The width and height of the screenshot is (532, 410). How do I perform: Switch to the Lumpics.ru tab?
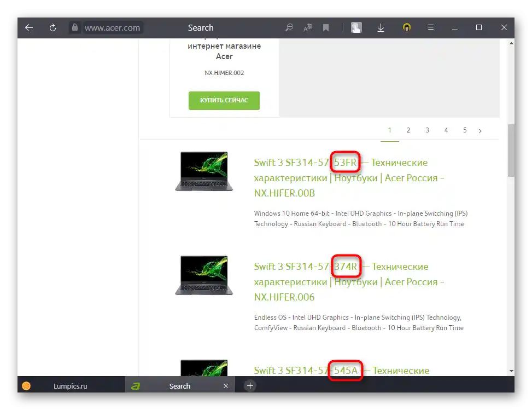point(71,386)
